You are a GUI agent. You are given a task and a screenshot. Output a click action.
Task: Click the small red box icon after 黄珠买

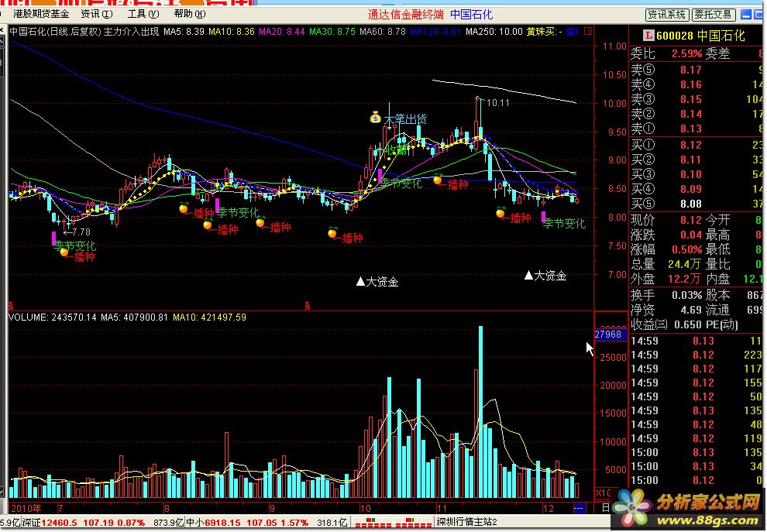(x=588, y=32)
